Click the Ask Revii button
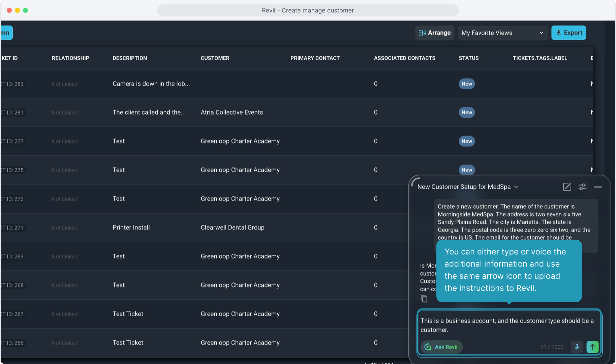This screenshot has width=616, height=364. 441,347
